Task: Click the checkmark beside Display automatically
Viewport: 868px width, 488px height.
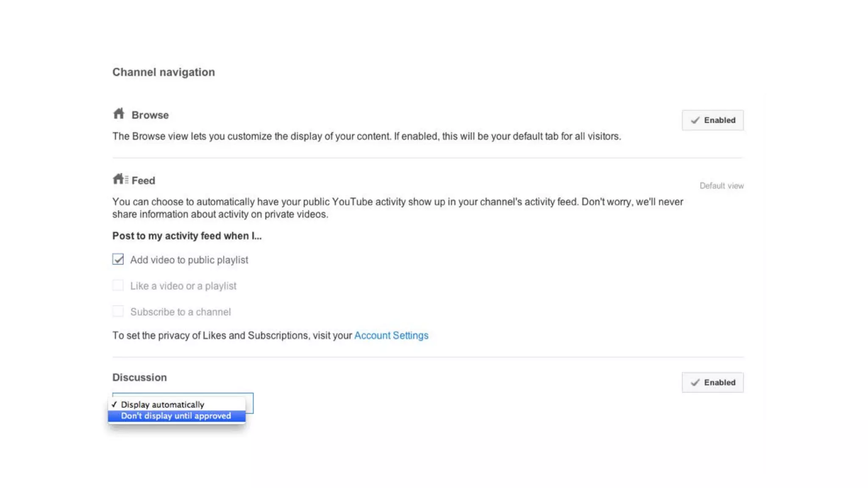Action: click(x=114, y=405)
